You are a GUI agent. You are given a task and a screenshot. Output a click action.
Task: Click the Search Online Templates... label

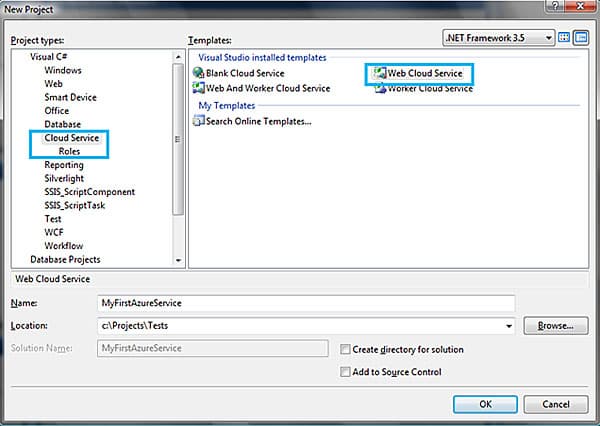pos(259,121)
